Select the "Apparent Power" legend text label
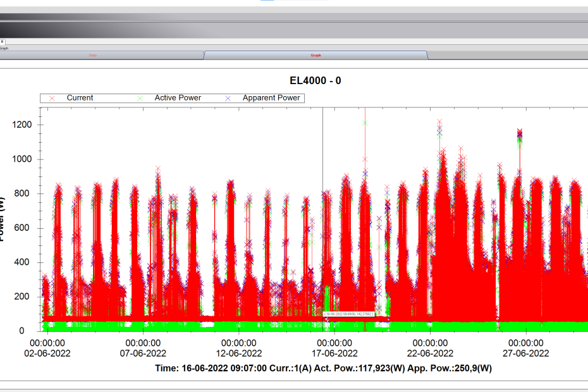This screenshot has width=588, height=392. [271, 98]
